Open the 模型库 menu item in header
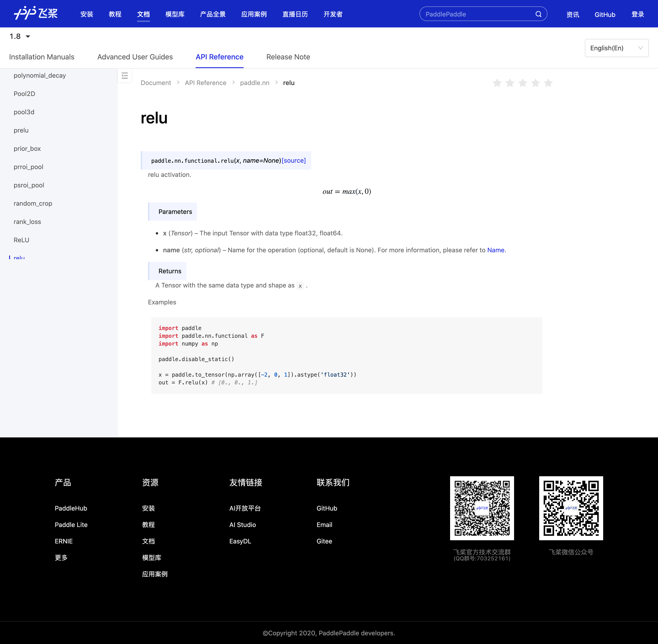The image size is (658, 644). 175,14
